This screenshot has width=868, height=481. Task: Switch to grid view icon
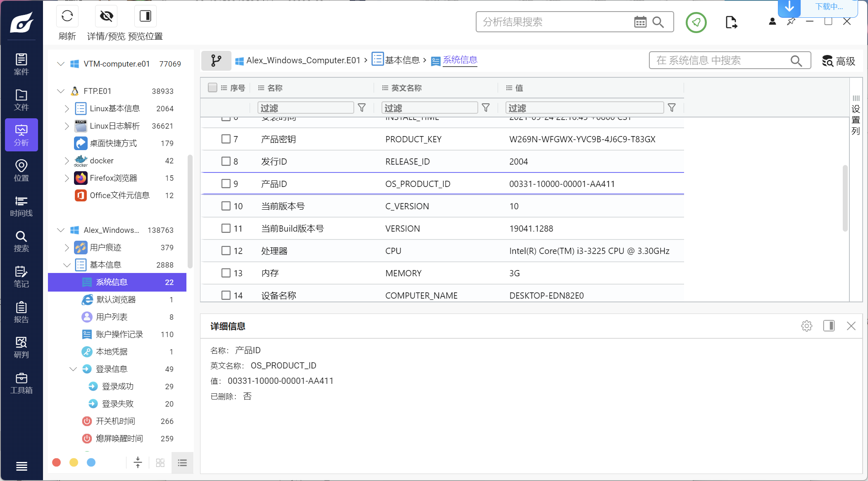click(160, 463)
